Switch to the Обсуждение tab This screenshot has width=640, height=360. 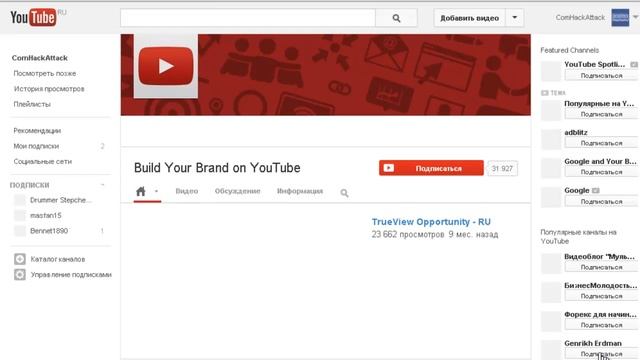(238, 191)
